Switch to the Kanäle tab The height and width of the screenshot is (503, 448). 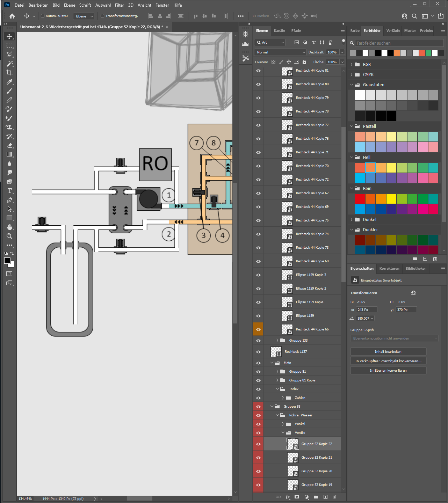coord(279,31)
